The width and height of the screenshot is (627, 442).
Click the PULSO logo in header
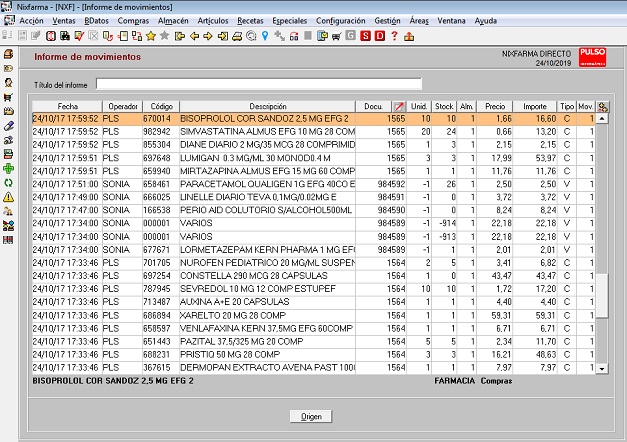[592, 57]
